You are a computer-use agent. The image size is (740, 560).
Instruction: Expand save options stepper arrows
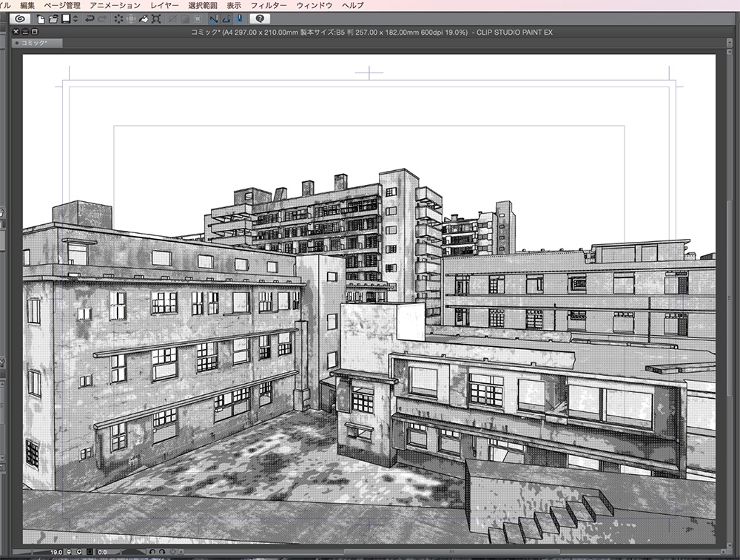(75, 19)
